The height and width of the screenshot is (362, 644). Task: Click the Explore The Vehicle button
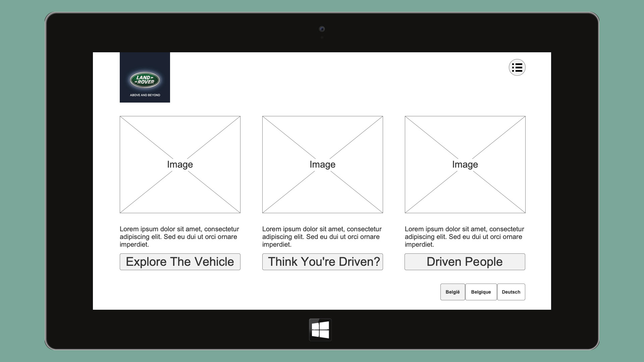(x=180, y=262)
